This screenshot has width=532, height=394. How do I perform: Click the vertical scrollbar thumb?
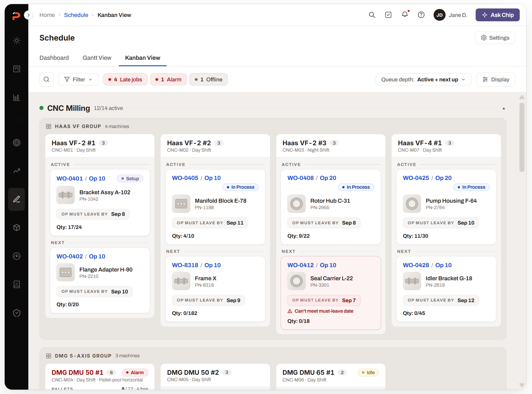(x=522, y=137)
